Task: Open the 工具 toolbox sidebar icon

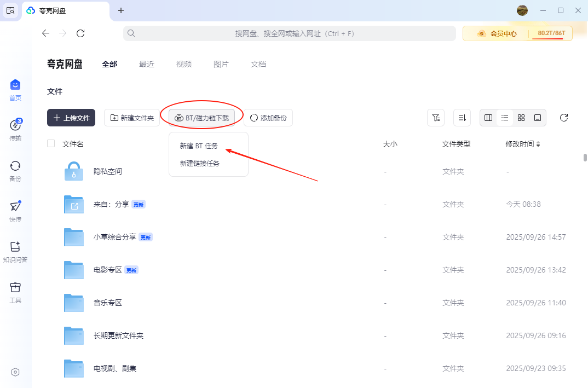Action: [15, 288]
